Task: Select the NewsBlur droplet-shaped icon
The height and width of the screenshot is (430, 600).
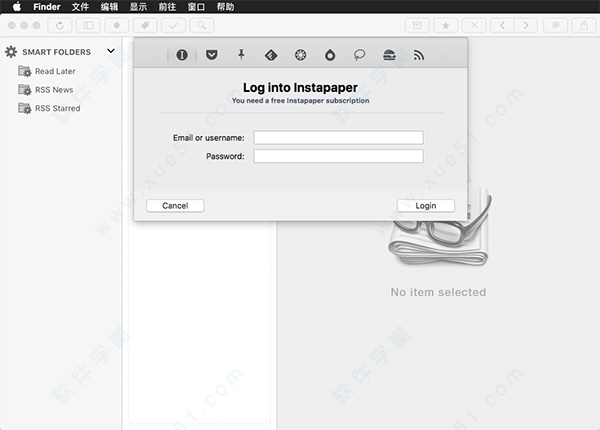Action: point(330,55)
